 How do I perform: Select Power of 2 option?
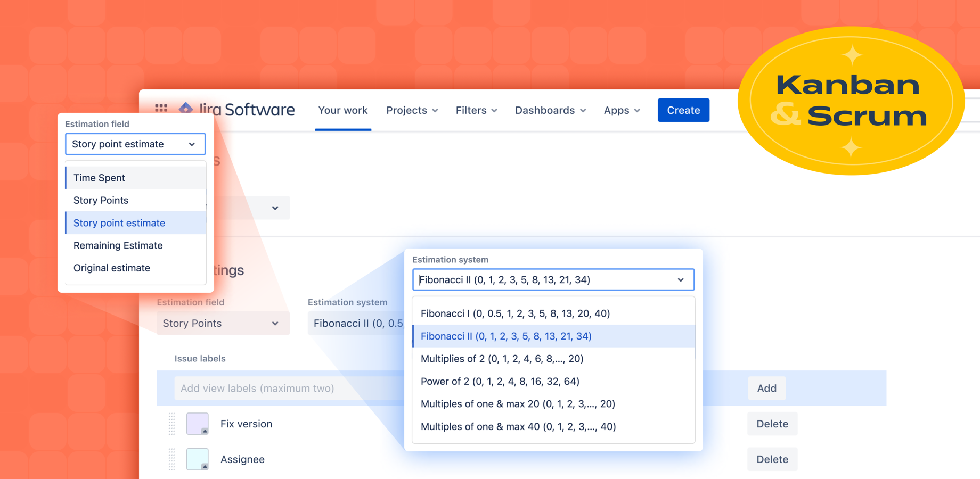[x=554, y=381]
